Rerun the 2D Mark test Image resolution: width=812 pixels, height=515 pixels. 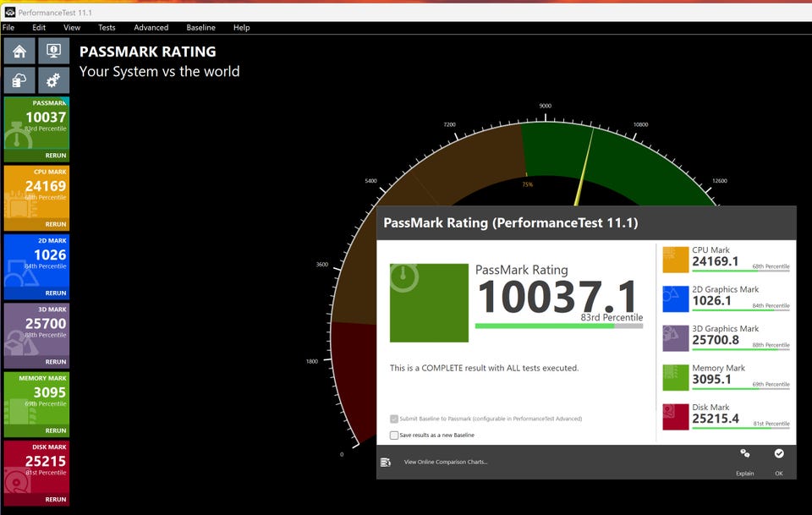pyautogui.click(x=56, y=293)
